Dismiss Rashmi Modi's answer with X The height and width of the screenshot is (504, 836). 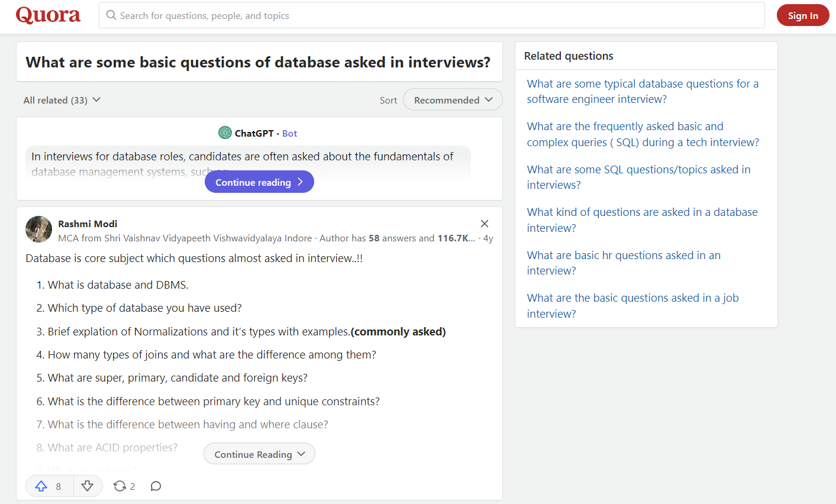(x=485, y=224)
